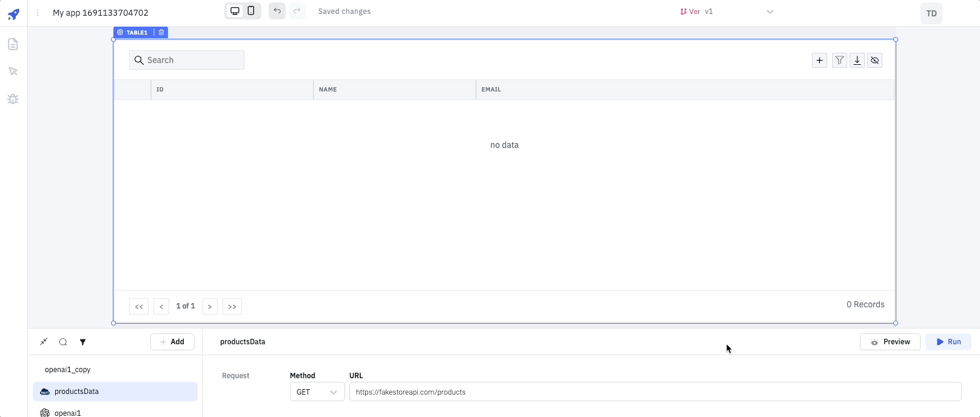This screenshot has width=980, height=417.
Task: Select the openai1_copy query
Action: 68,370
